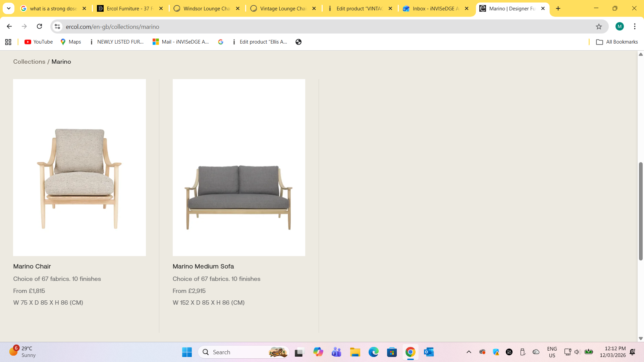This screenshot has width=644, height=362.
Task: Open the Marino Chair product image
Action: pyautogui.click(x=79, y=168)
